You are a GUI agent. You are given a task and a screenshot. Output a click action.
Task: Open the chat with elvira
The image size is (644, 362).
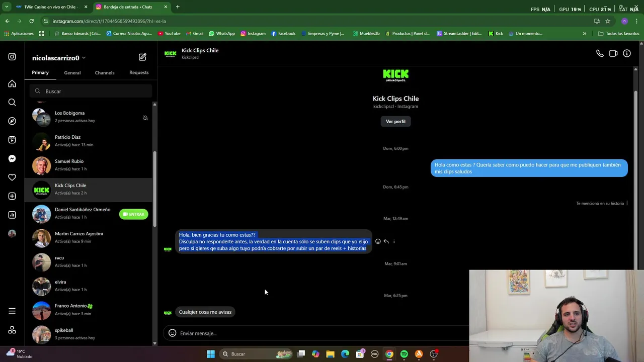(89, 286)
